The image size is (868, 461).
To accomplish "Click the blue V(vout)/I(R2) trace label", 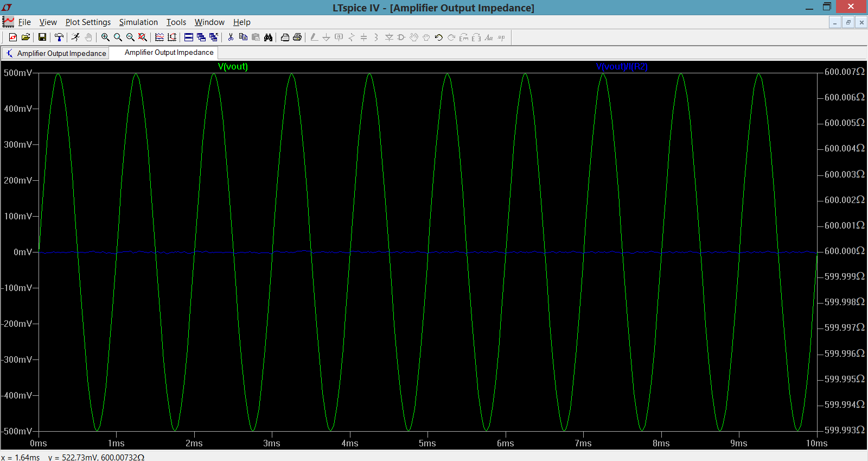I will point(622,66).
